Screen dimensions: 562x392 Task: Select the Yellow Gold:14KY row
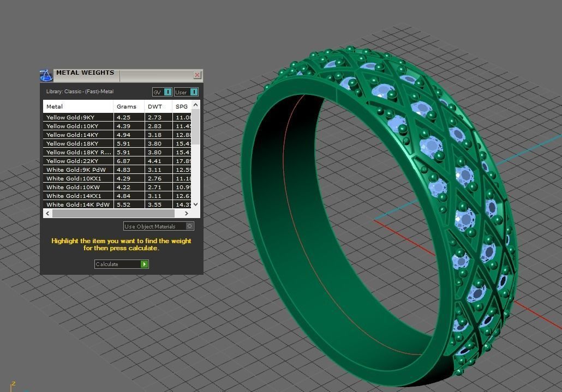117,135
